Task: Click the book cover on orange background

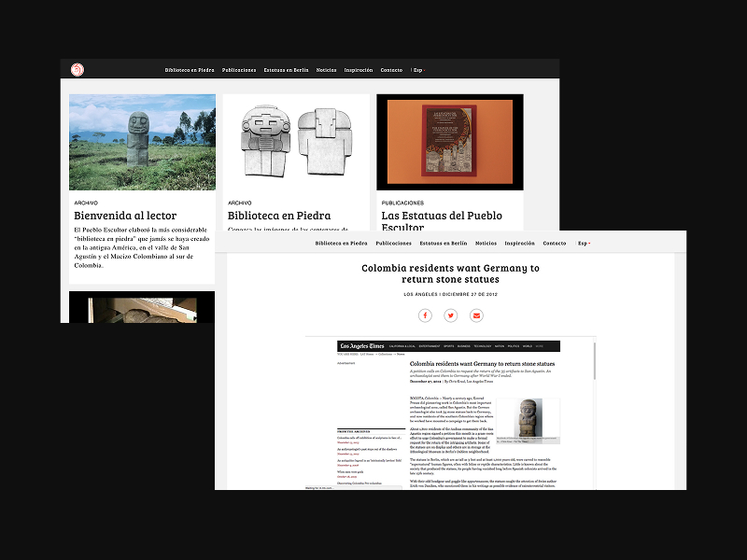Action: (450, 142)
